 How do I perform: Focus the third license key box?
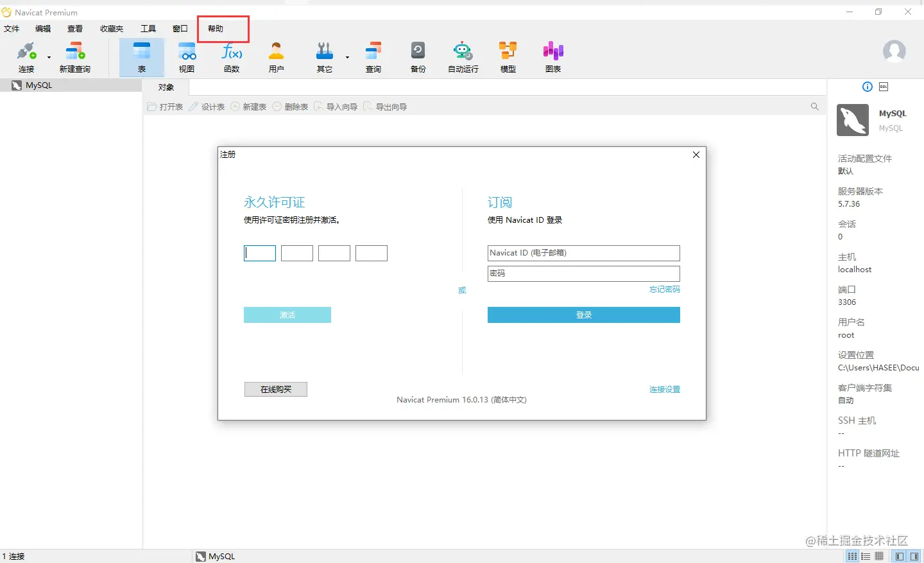[334, 253]
